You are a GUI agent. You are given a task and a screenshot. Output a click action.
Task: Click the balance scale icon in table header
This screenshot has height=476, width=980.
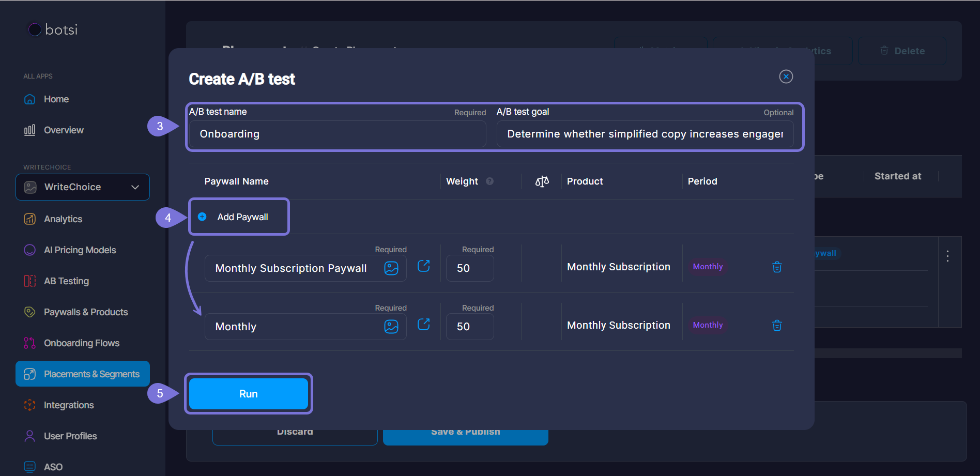(542, 181)
